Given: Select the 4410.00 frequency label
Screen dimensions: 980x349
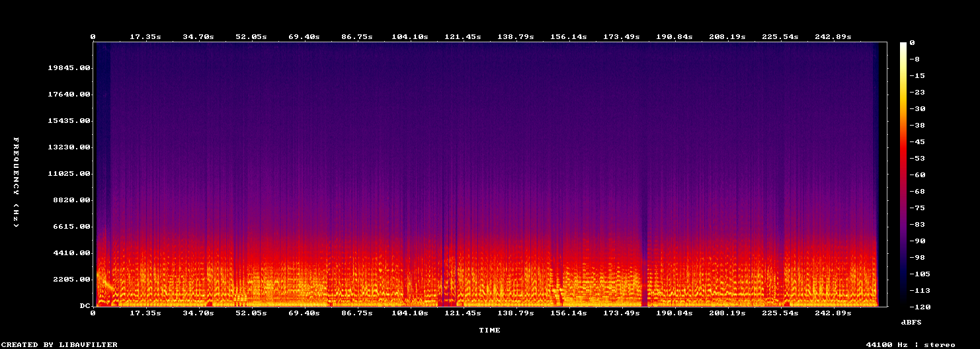Looking at the screenshot, I should point(71,253).
